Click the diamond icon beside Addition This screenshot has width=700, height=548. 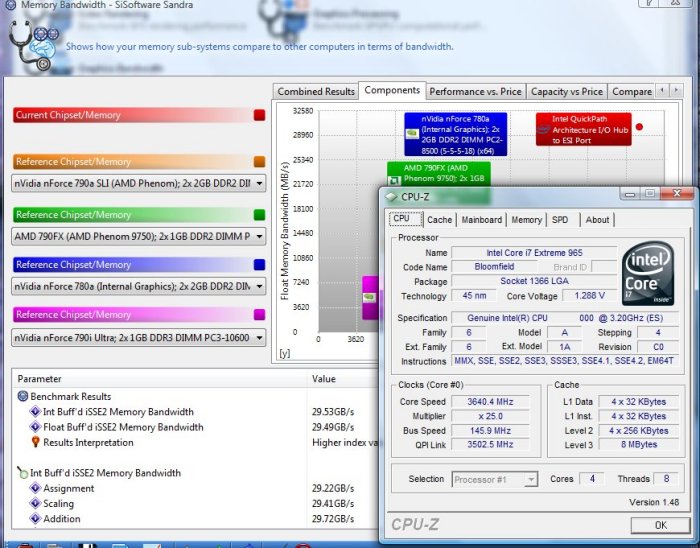35,519
